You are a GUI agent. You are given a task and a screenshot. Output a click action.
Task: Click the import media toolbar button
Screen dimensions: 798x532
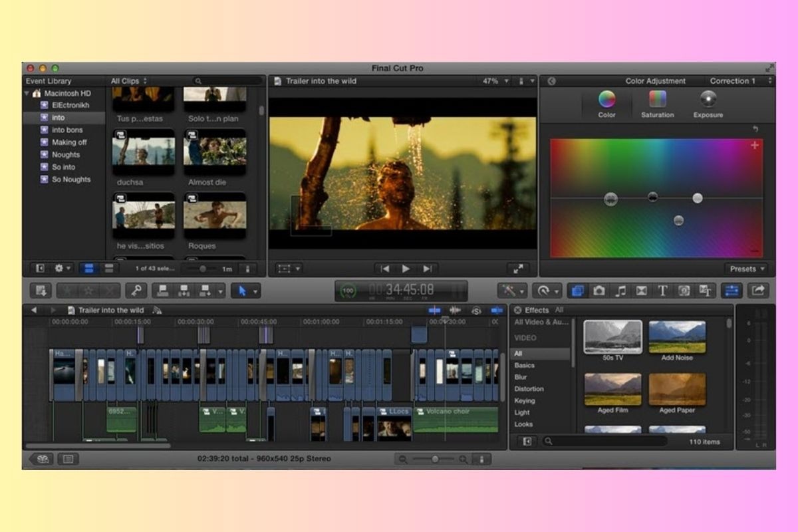click(41, 291)
